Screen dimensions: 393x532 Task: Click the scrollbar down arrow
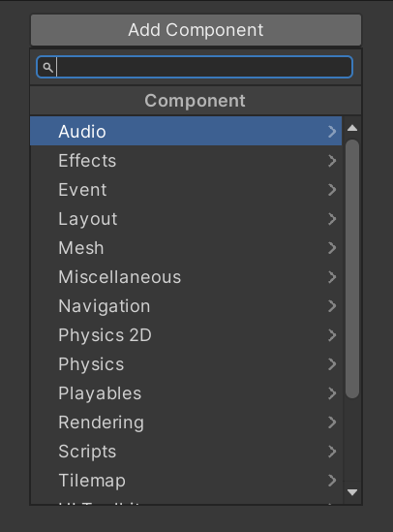(352, 492)
